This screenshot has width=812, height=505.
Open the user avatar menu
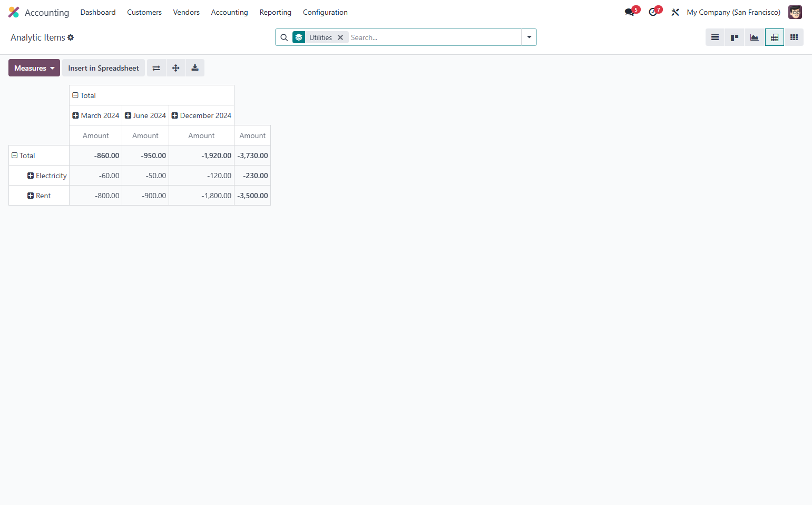(795, 12)
